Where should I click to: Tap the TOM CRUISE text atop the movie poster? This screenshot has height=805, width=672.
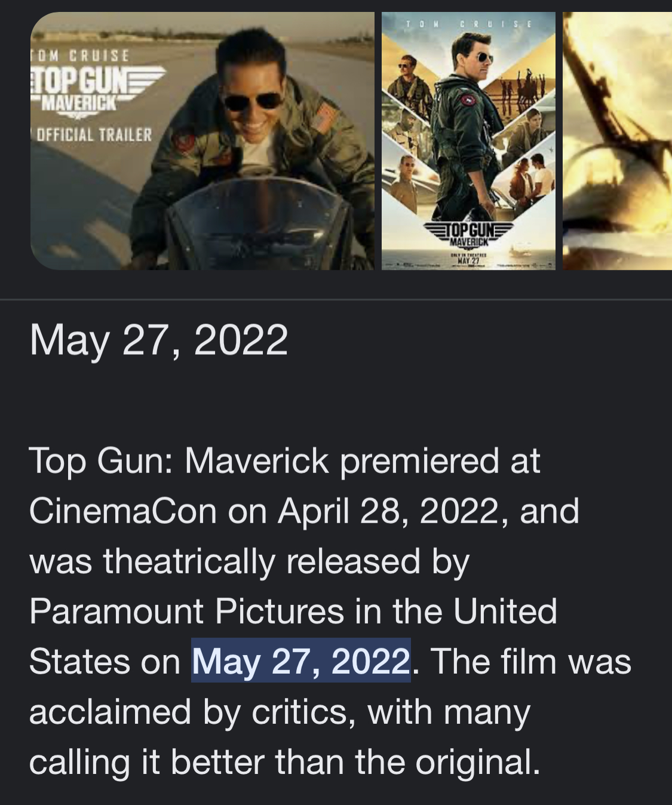[468, 23]
